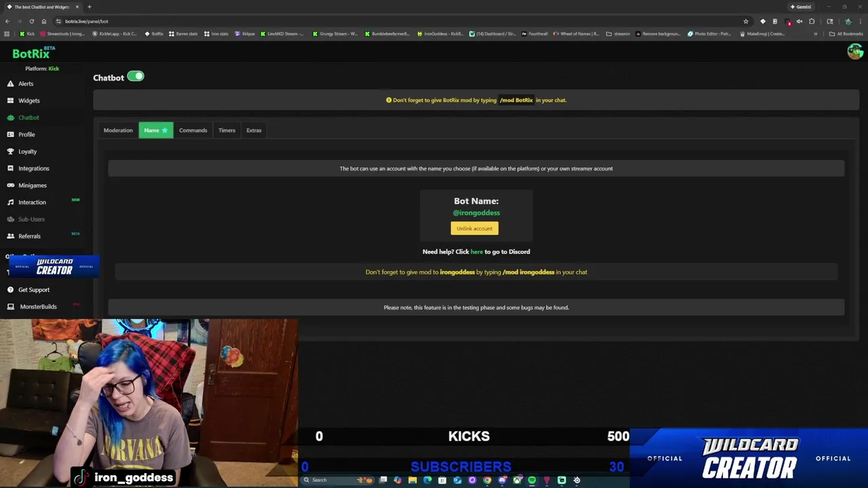Open the Banner stats bookmark folder

click(183, 33)
